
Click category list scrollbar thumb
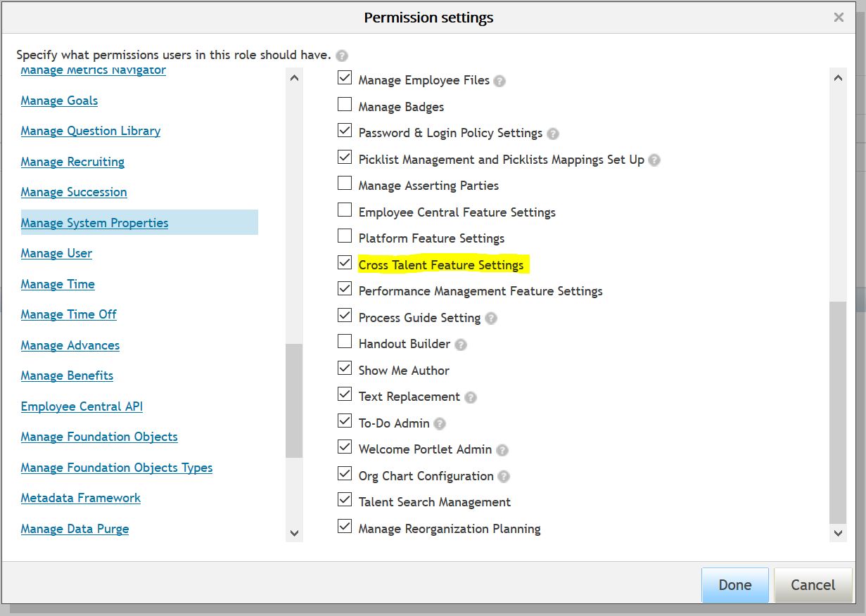(294, 401)
